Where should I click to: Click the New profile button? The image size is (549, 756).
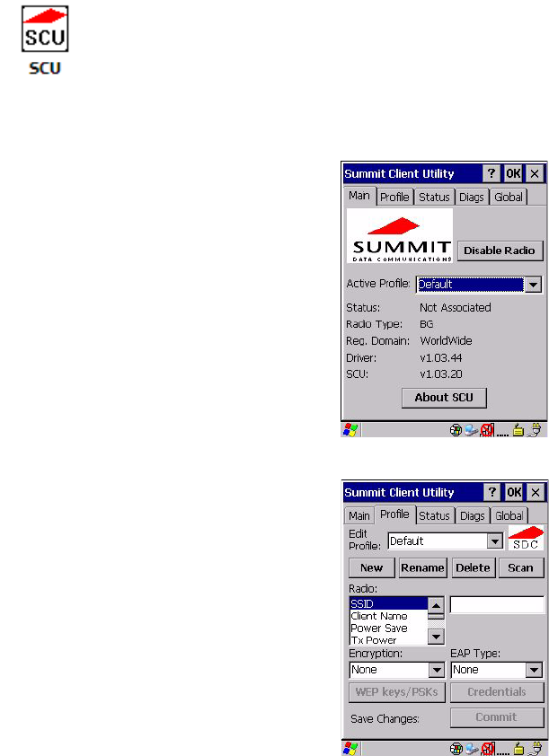click(x=371, y=568)
